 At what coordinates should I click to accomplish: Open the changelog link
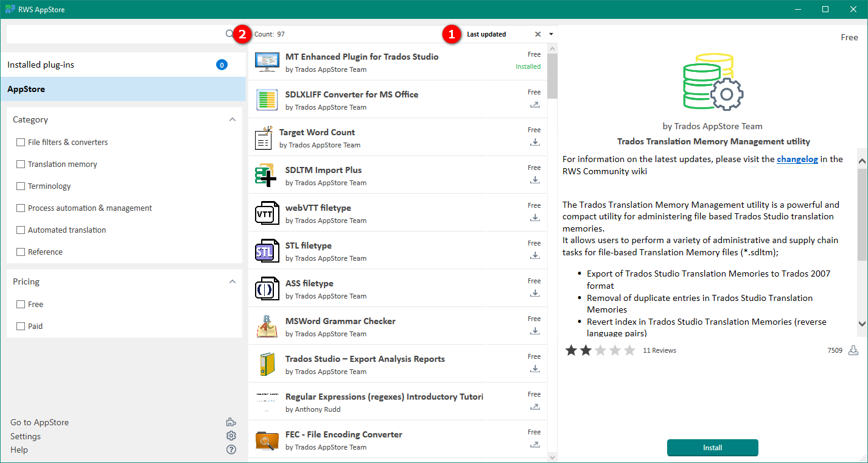point(797,160)
